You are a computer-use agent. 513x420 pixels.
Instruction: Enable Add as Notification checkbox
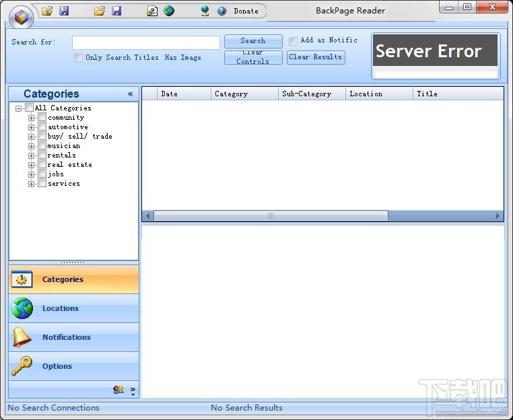pos(293,41)
